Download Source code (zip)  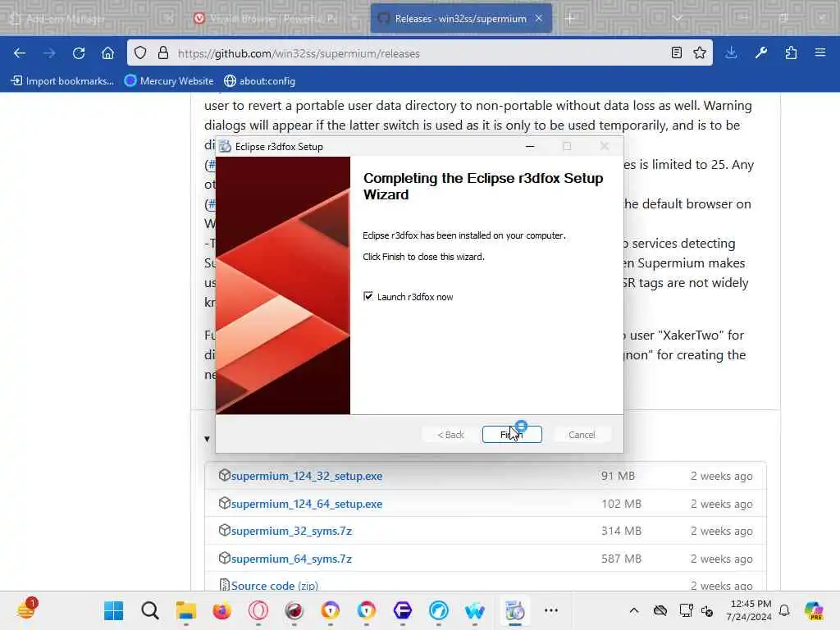pyautogui.click(x=274, y=586)
